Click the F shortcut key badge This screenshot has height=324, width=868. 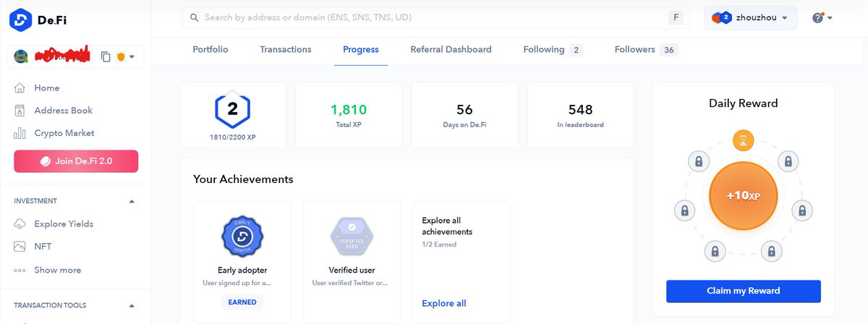[676, 17]
